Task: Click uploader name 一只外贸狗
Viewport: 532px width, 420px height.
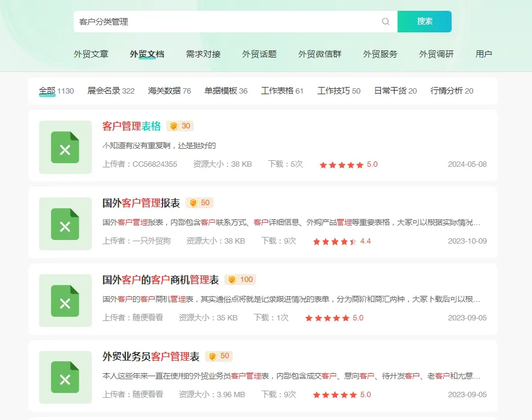Action: pyautogui.click(x=151, y=241)
